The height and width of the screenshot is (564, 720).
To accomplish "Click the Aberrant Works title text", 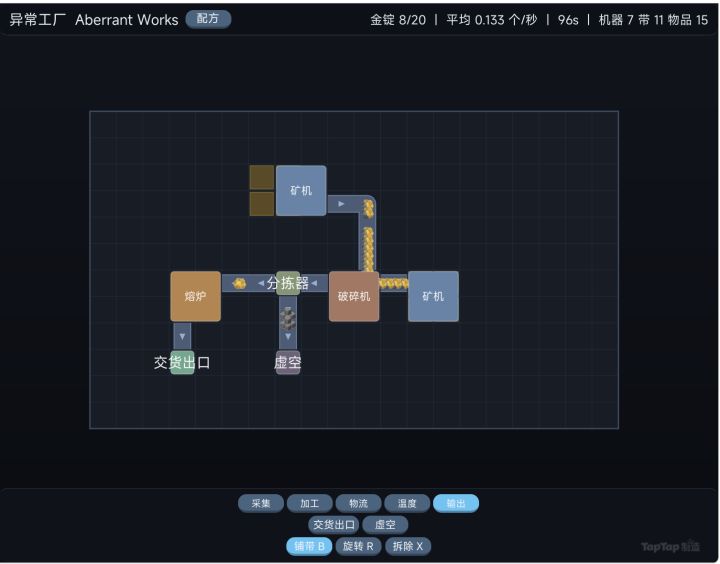I will (127, 20).
